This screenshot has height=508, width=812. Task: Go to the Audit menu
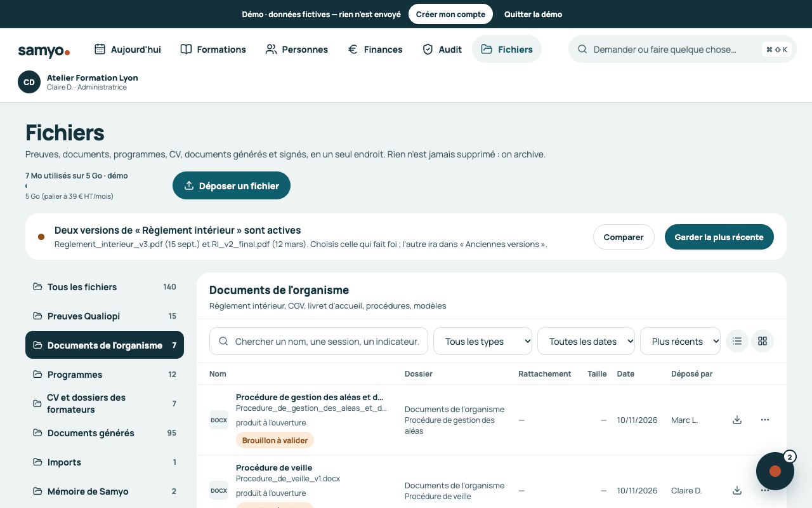tap(442, 49)
